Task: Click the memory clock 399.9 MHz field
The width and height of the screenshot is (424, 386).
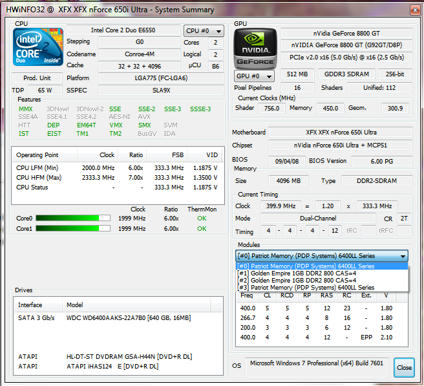Action: pos(281,206)
